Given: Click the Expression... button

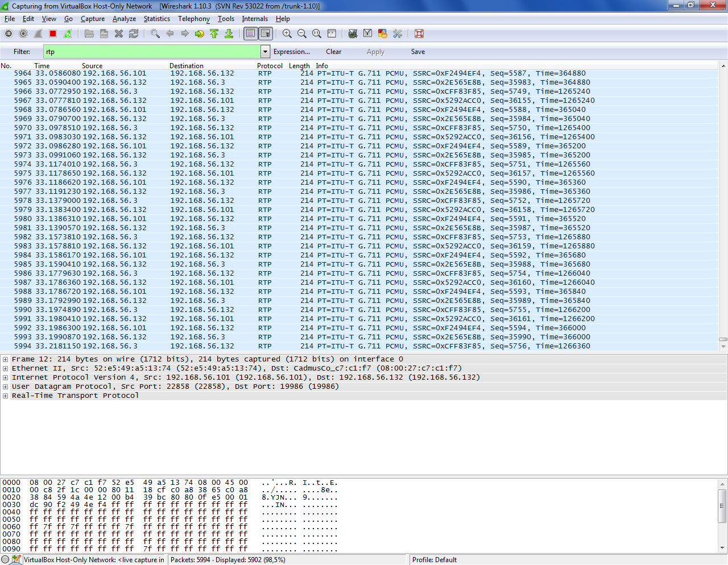Looking at the screenshot, I should (291, 52).
